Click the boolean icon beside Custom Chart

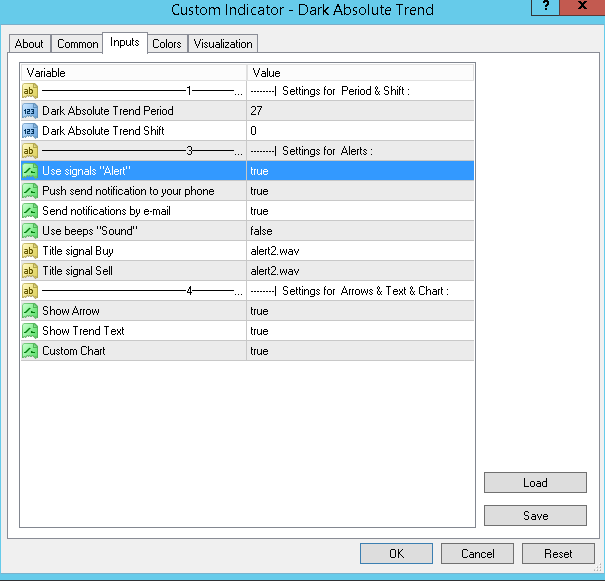30,351
